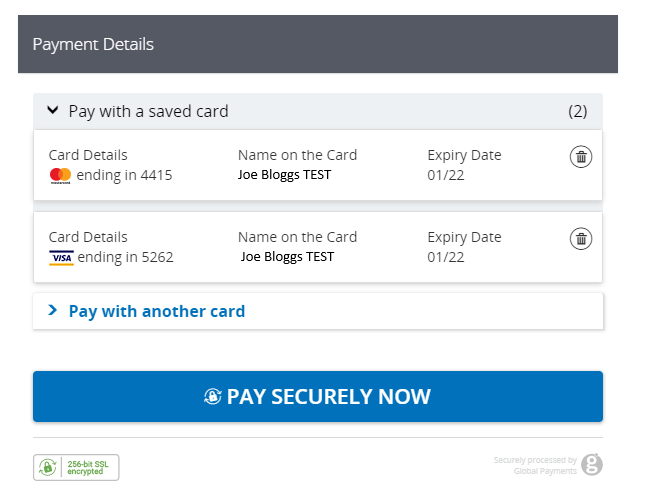Click the Visa logo icon
The height and width of the screenshot is (494, 647).
tap(61, 258)
